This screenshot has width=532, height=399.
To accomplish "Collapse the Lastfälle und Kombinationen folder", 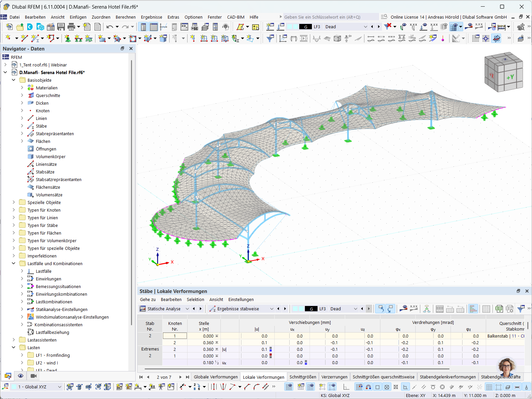I will (14, 263).
